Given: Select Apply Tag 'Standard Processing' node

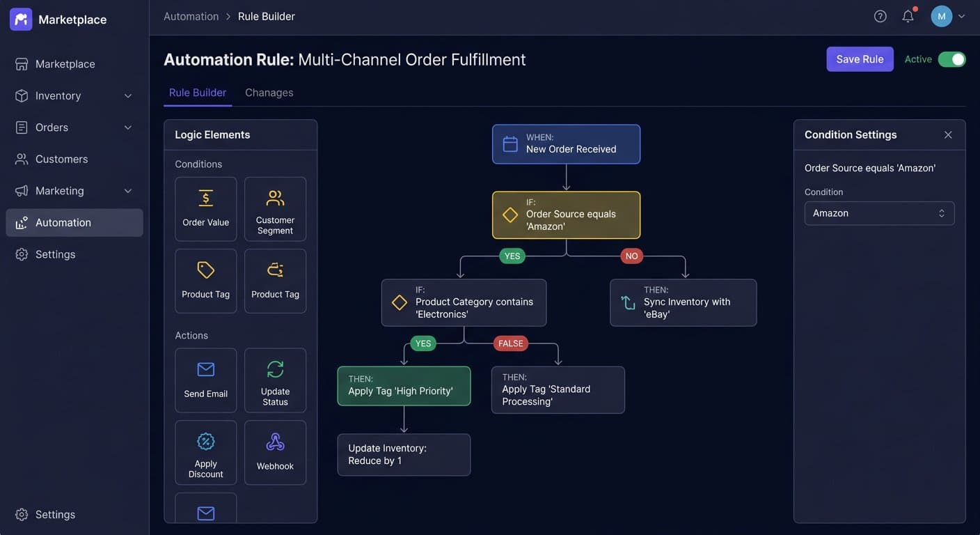Looking at the screenshot, I should [x=558, y=390].
